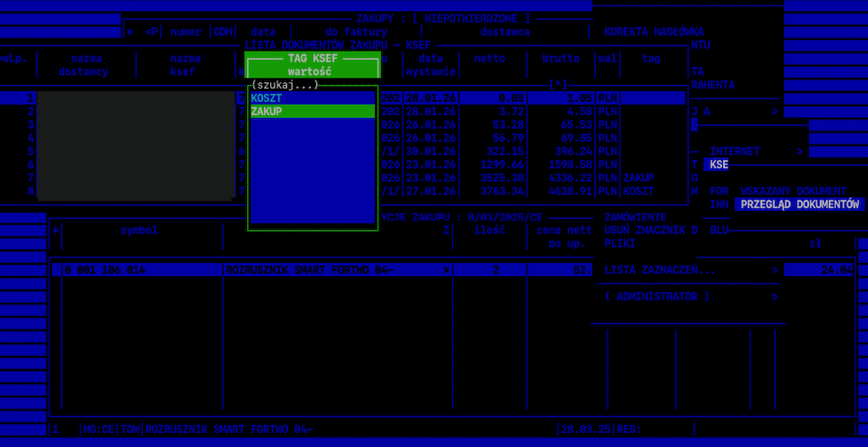Click the (szukaj...) search field

click(285, 85)
